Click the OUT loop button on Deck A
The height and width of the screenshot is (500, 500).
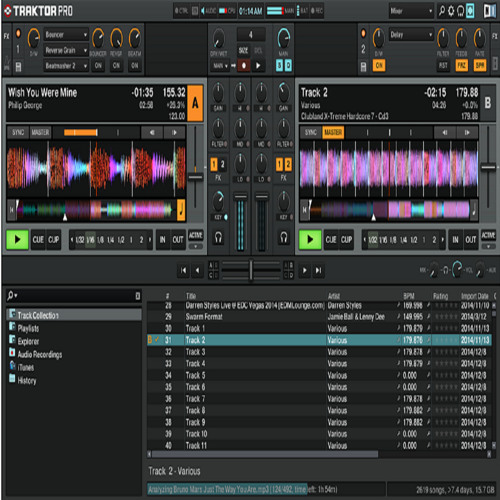pos(178,239)
